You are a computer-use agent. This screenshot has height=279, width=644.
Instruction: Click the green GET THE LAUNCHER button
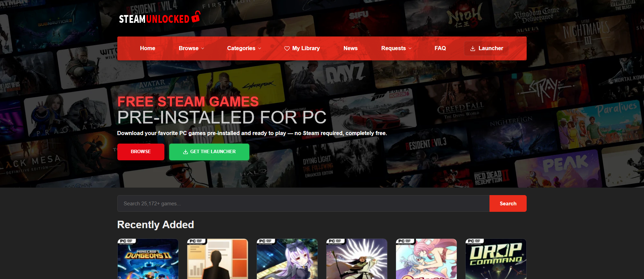pos(209,152)
